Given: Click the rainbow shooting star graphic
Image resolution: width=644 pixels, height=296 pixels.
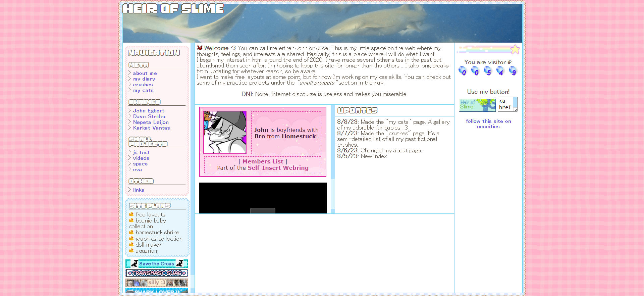Looking at the screenshot, I should coord(488,50).
